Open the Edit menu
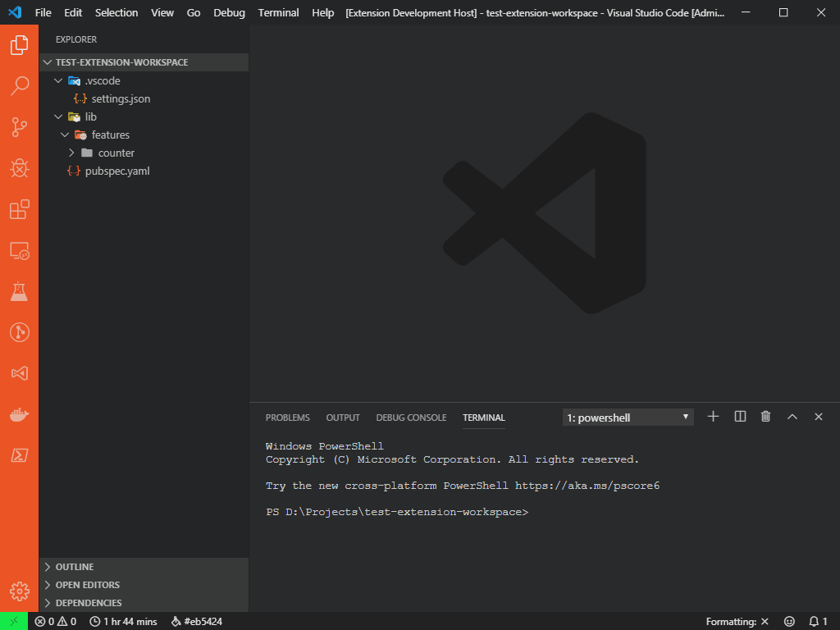 (x=73, y=12)
